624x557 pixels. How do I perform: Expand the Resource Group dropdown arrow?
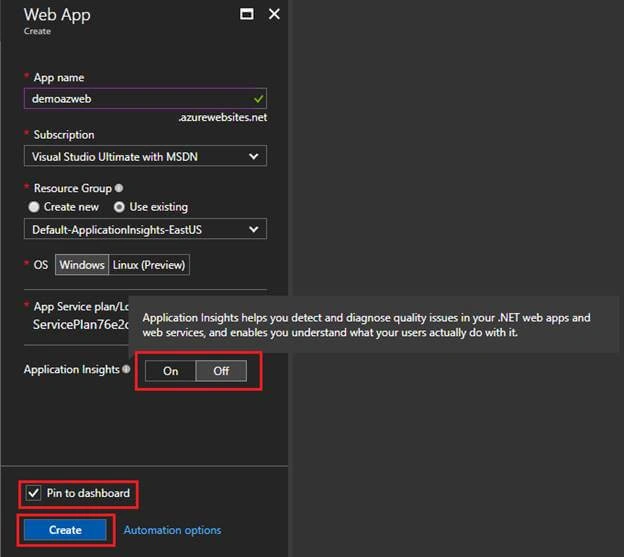click(x=254, y=230)
